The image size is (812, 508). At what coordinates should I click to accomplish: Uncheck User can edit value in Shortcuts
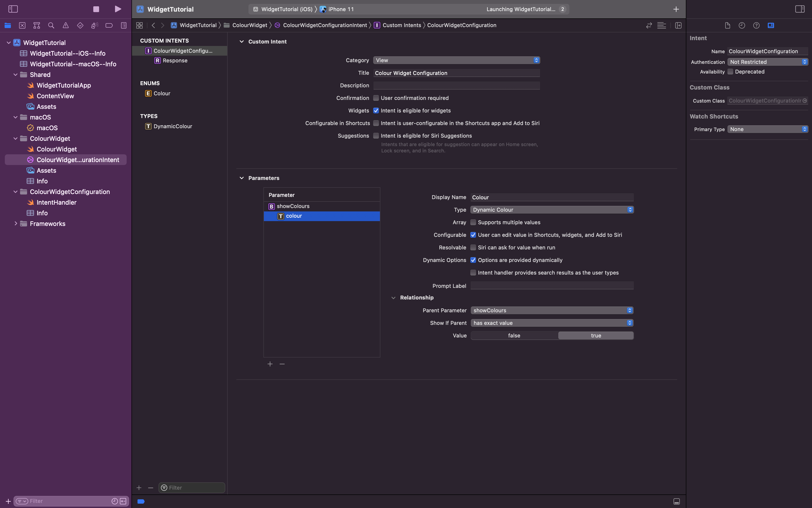tap(473, 235)
